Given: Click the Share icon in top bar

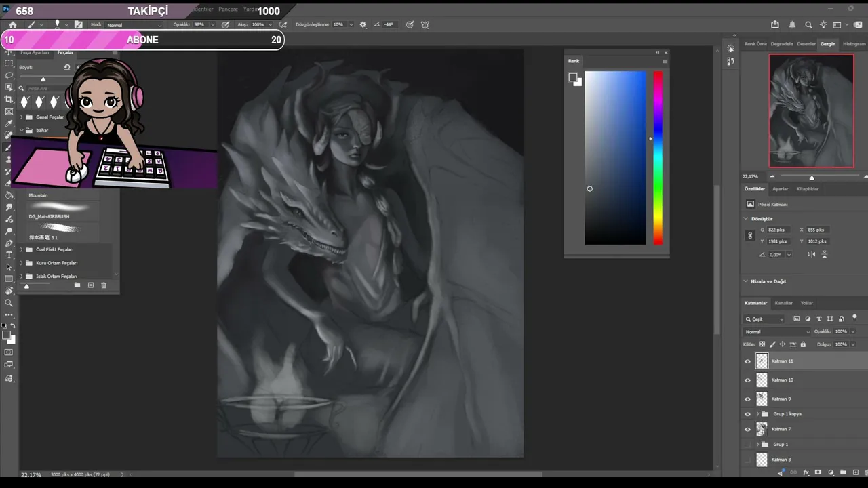Looking at the screenshot, I should [776, 24].
